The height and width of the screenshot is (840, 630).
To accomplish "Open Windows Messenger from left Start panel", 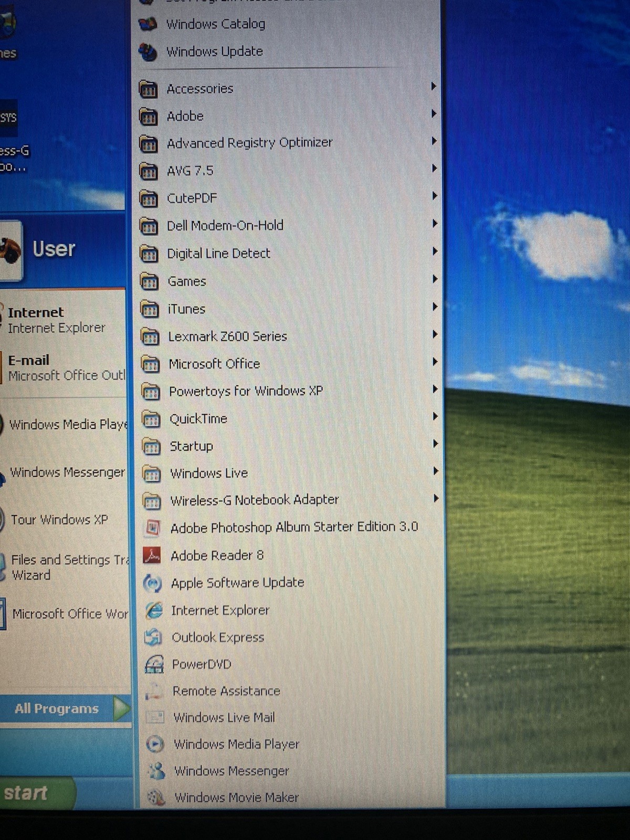I will coord(64,472).
